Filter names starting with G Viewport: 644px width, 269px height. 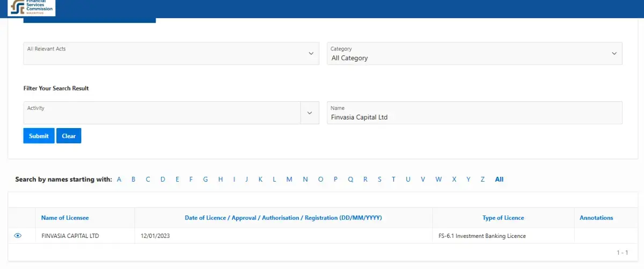(x=206, y=180)
